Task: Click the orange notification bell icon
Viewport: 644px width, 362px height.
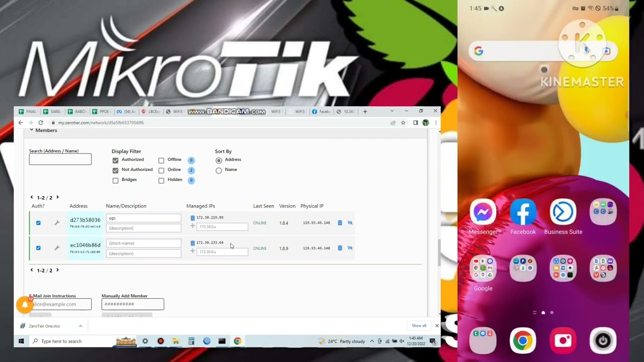Action: [x=25, y=304]
